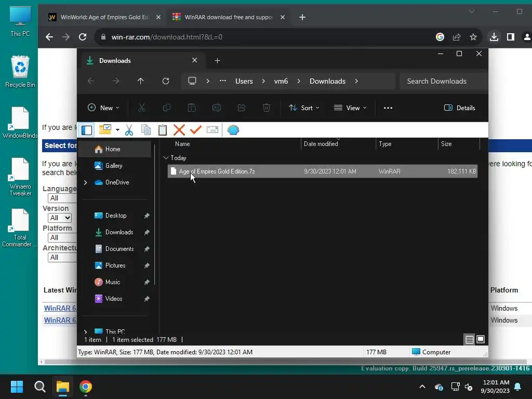The width and height of the screenshot is (532, 399).
Task: Click Users in the breadcrumb path
Action: tap(244, 81)
